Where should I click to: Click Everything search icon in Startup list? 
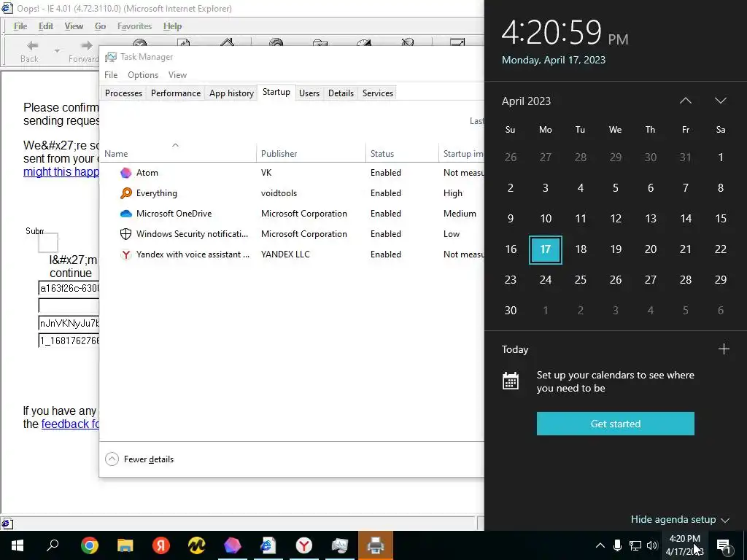[125, 193]
